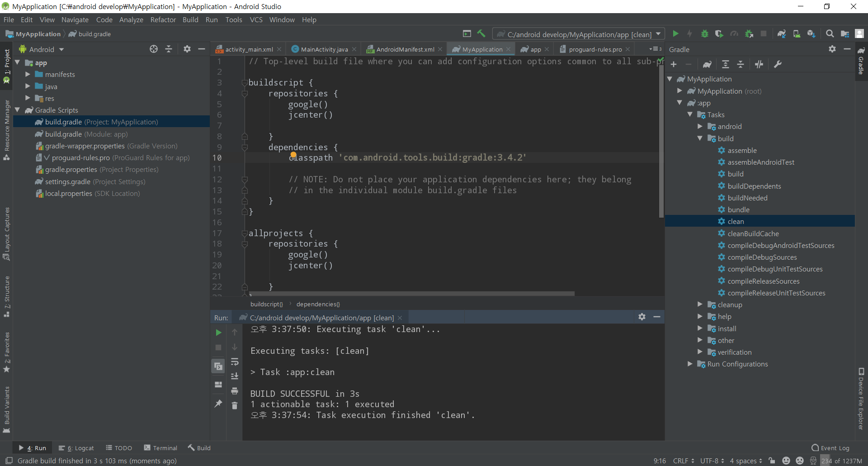Toggle Device File Explorer side panel
Viewport: 868px width, 466px height.
[861, 398]
